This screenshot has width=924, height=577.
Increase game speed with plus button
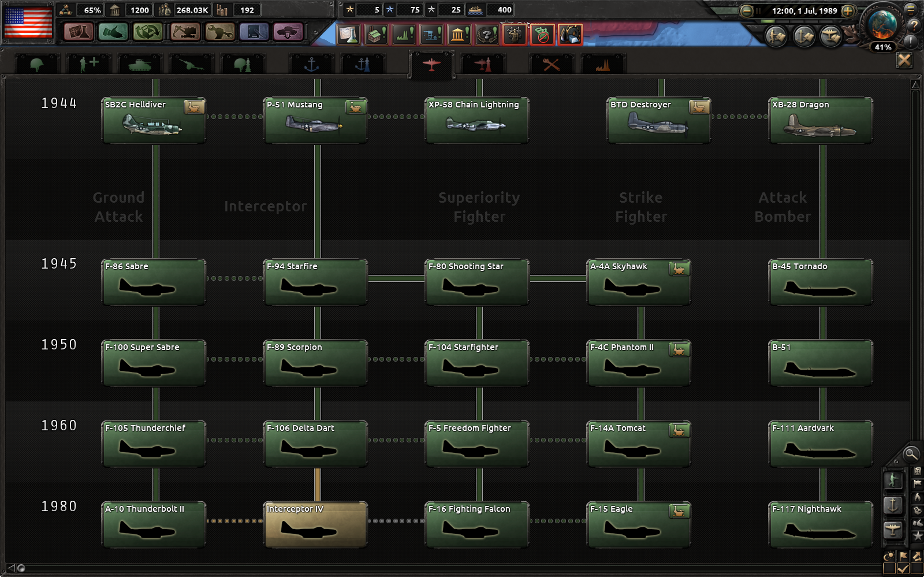[848, 11]
